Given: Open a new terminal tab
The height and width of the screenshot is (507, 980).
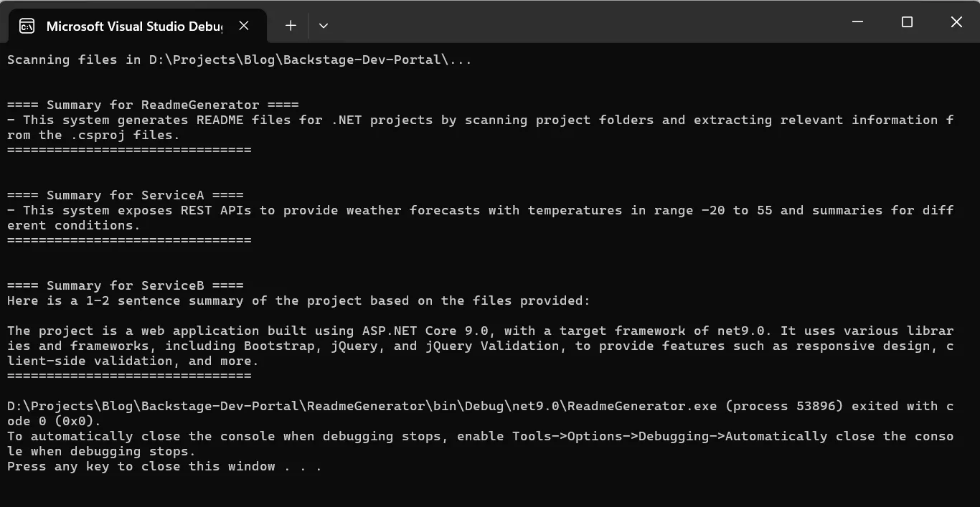Looking at the screenshot, I should [291, 26].
